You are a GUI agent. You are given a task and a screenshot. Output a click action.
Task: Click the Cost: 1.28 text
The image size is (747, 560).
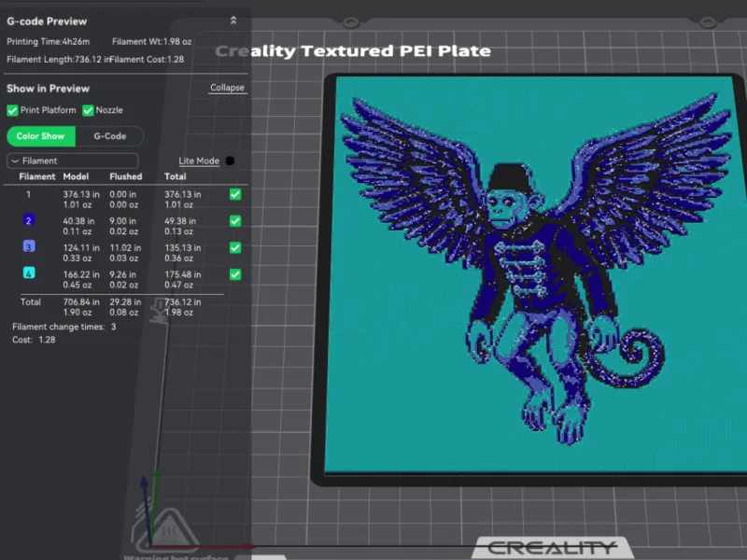[34, 340]
